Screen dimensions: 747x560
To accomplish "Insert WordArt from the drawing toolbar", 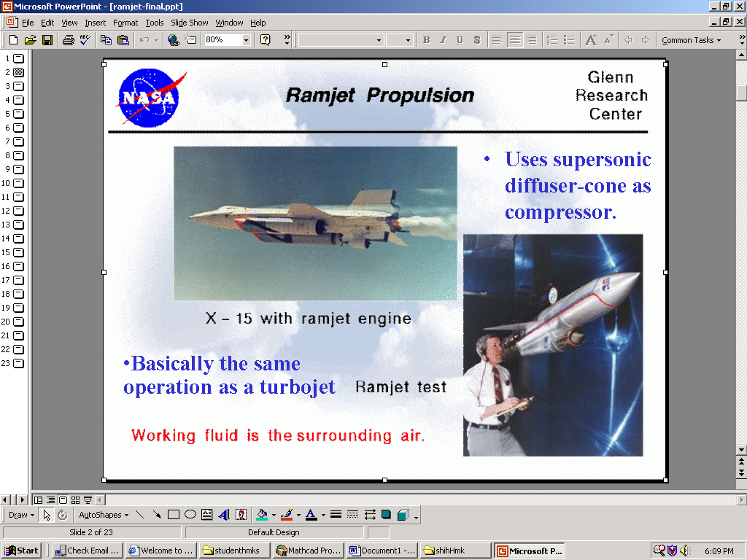I will coord(224,515).
